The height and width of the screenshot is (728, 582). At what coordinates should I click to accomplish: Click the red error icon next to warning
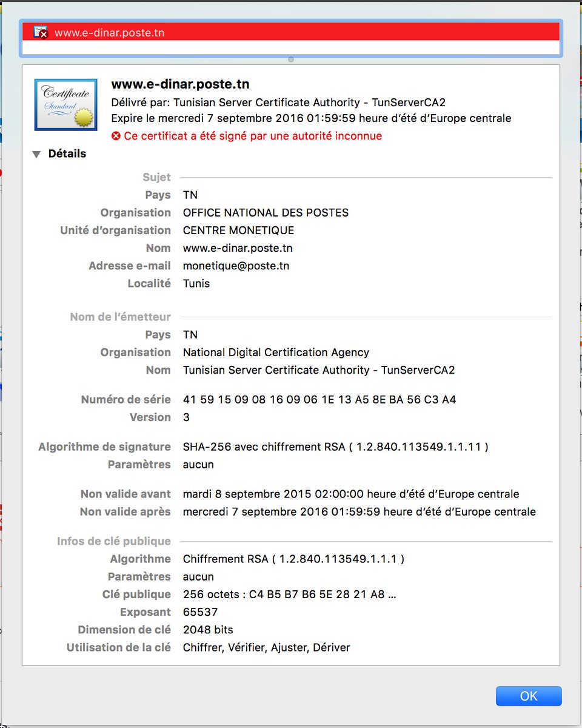[x=116, y=136]
